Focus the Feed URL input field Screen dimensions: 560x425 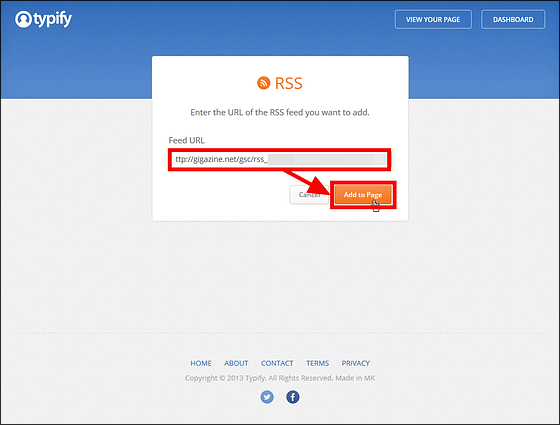[280, 159]
